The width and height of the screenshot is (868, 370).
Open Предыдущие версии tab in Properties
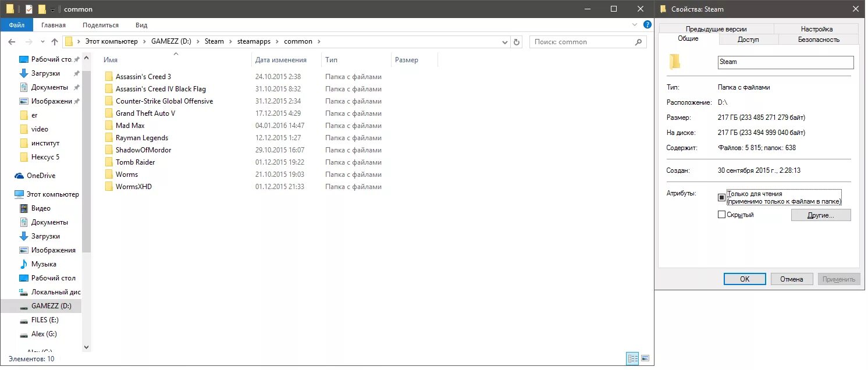[x=716, y=29]
